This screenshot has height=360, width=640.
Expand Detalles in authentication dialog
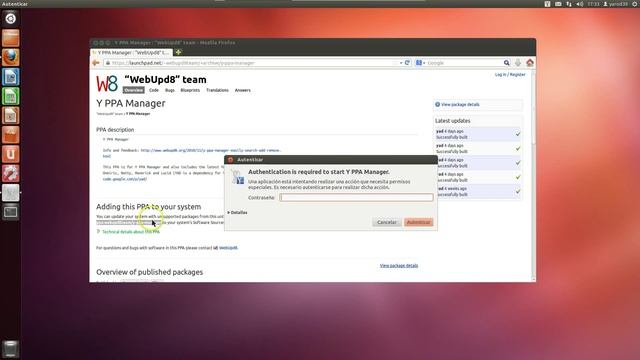237,213
